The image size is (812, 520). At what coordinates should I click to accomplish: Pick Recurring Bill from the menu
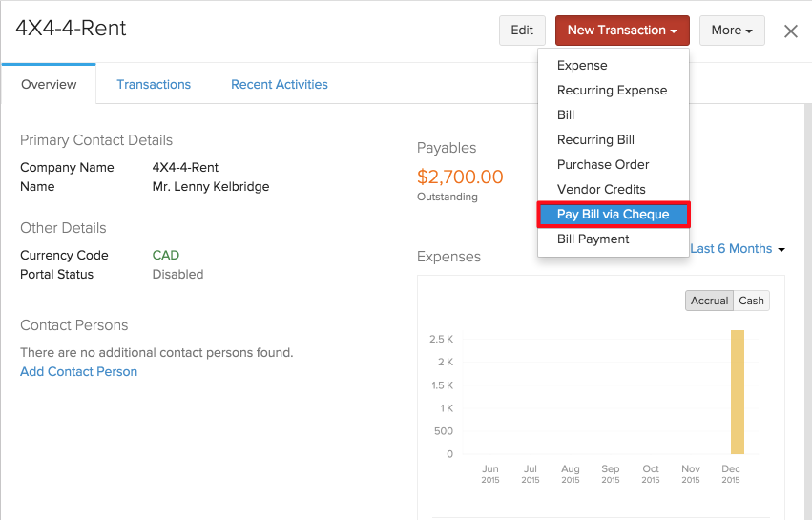pos(595,140)
